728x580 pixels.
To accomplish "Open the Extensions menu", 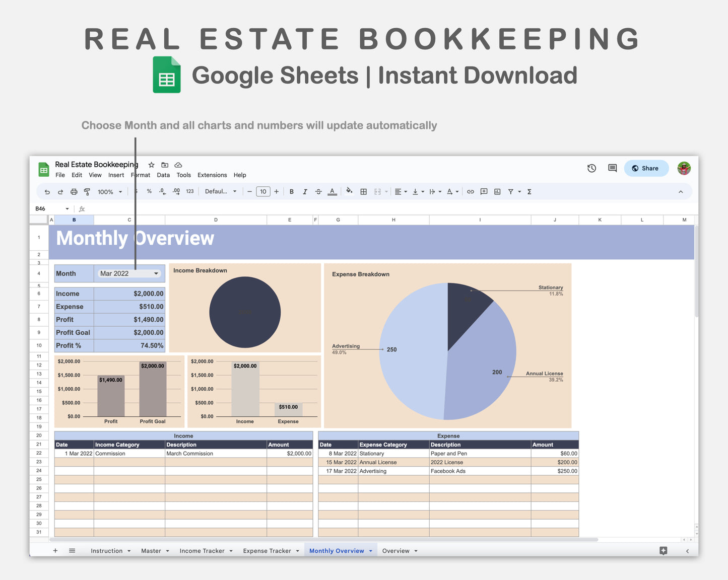I will pyautogui.click(x=212, y=175).
